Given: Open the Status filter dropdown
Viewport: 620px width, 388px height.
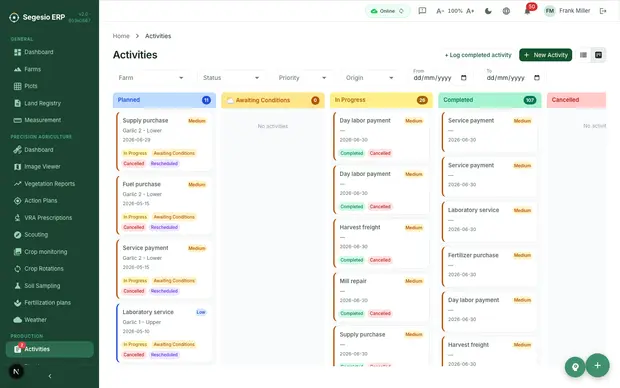Looking at the screenshot, I should [231, 78].
